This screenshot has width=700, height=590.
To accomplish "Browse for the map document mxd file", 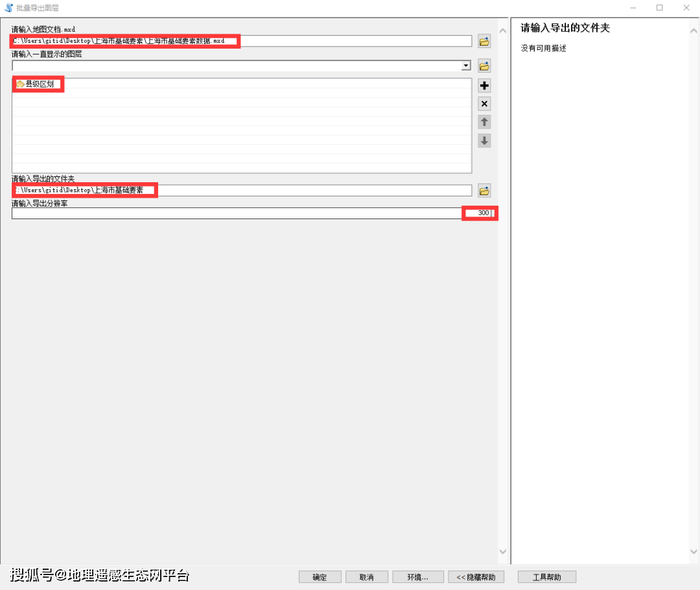I will tap(484, 41).
